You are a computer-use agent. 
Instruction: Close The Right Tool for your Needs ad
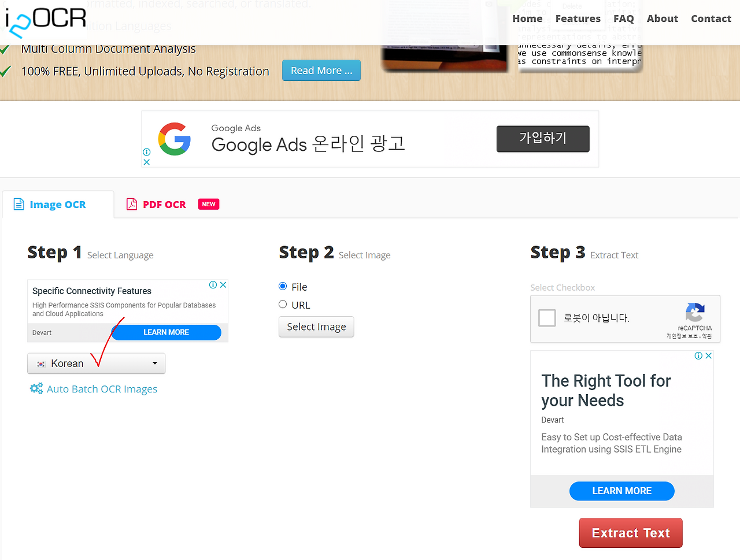709,356
